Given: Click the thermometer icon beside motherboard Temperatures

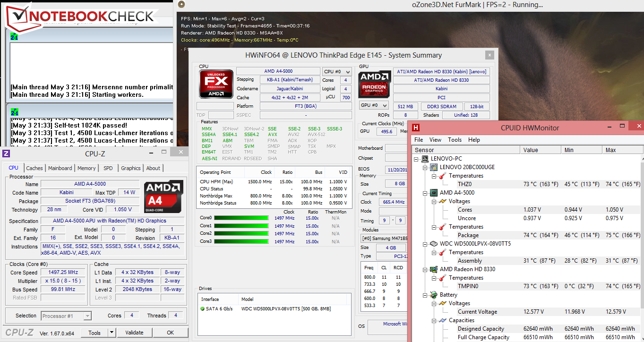Looking at the screenshot, I should (442, 176).
